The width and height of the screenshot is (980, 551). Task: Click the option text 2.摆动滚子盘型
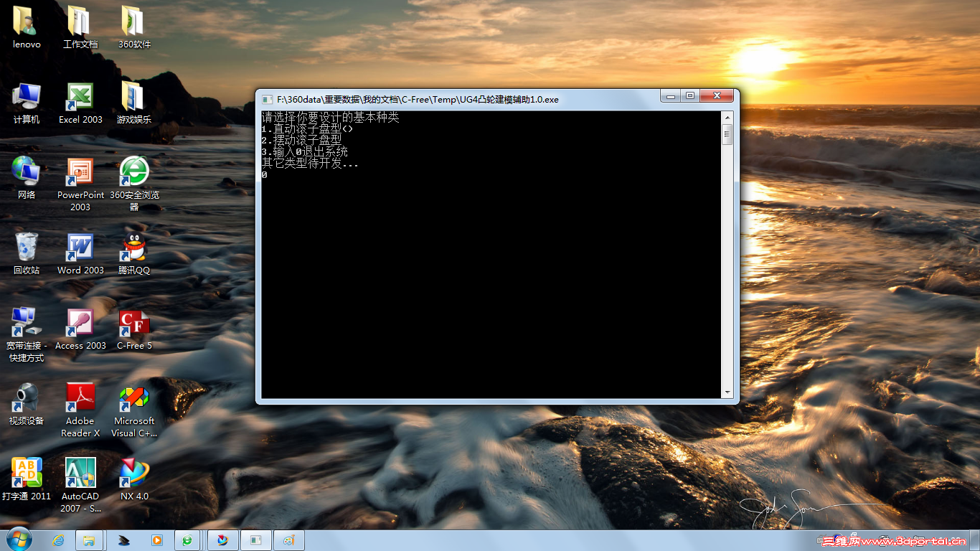coord(301,140)
